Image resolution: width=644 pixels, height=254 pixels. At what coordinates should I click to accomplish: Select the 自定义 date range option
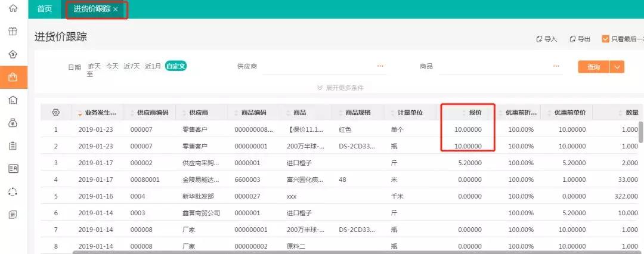(x=176, y=66)
